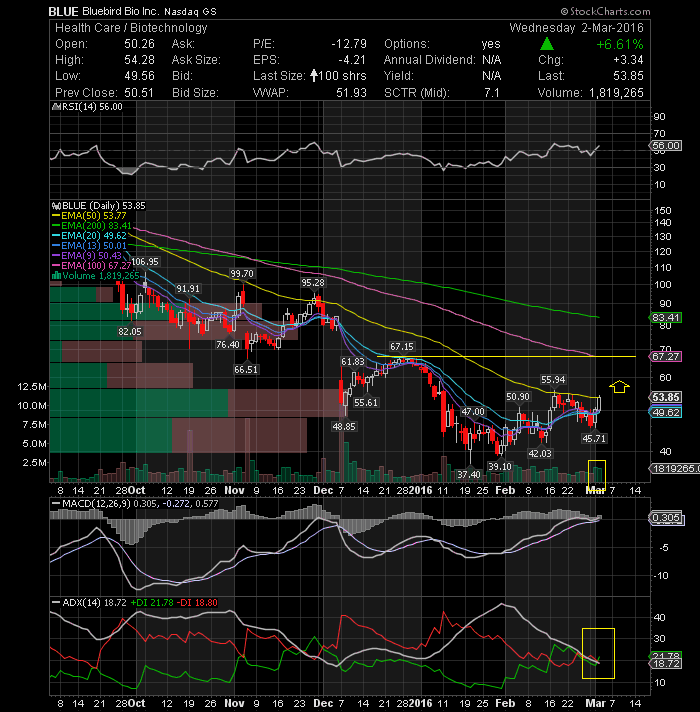This screenshot has height=712, width=700.
Task: Click the 37.40 low price label
Action: click(x=469, y=475)
